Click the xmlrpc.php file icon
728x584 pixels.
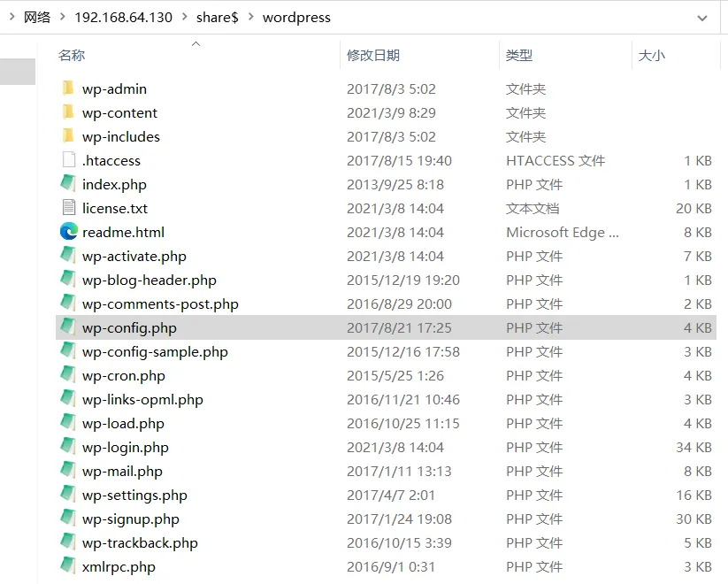click(68, 566)
